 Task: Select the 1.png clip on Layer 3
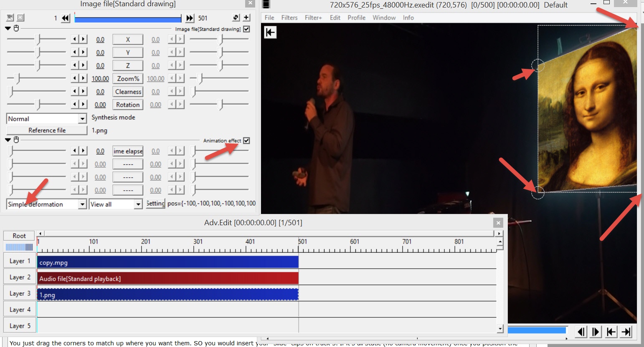[x=168, y=294]
